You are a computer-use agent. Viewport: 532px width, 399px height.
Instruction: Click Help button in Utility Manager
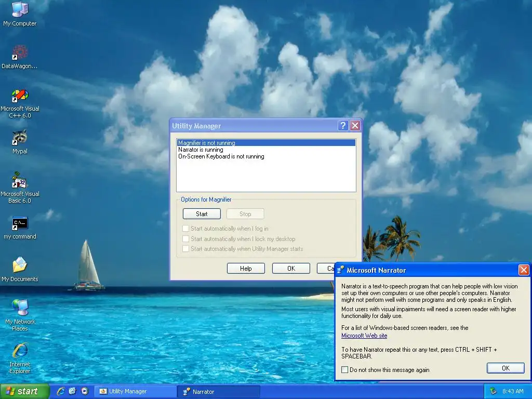tap(246, 269)
